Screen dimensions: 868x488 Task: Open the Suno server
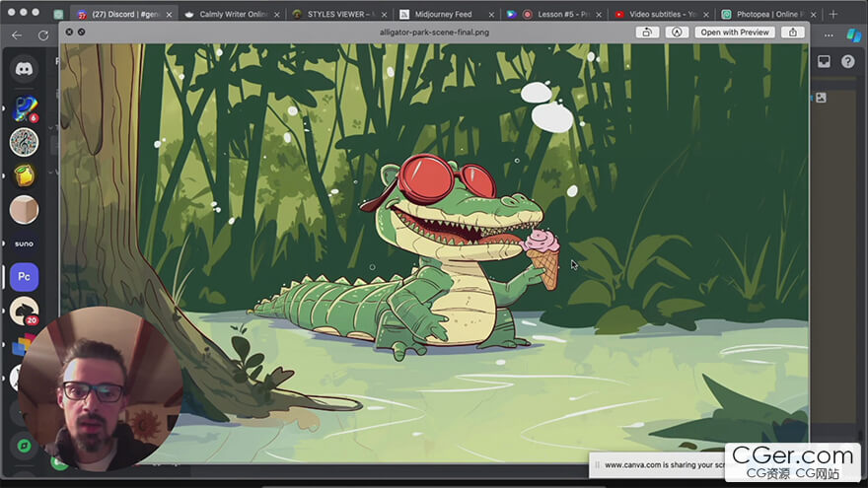pos(24,244)
